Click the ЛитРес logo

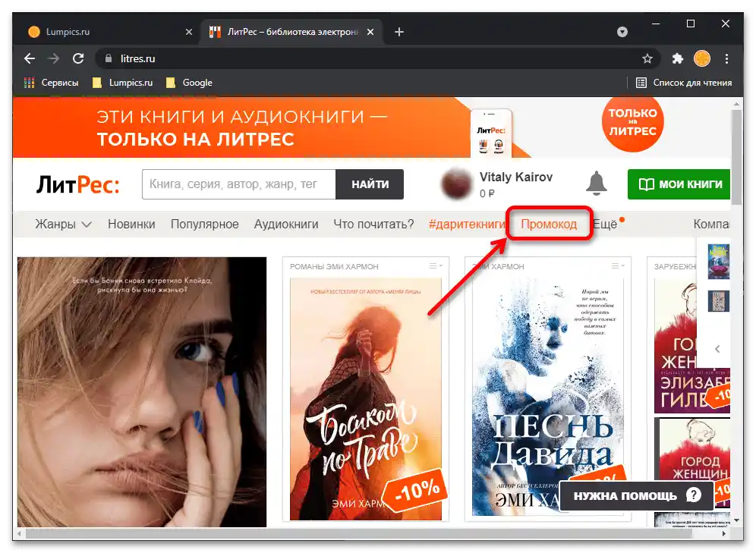[77, 185]
